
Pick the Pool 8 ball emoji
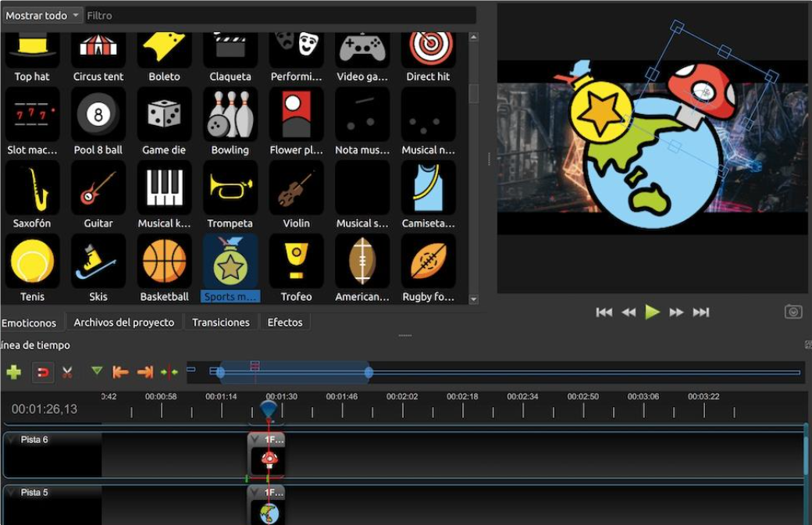pyautogui.click(x=98, y=122)
